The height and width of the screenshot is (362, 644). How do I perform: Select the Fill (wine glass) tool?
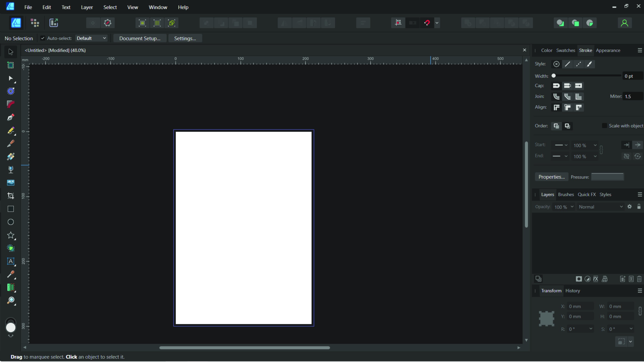coord(11,170)
